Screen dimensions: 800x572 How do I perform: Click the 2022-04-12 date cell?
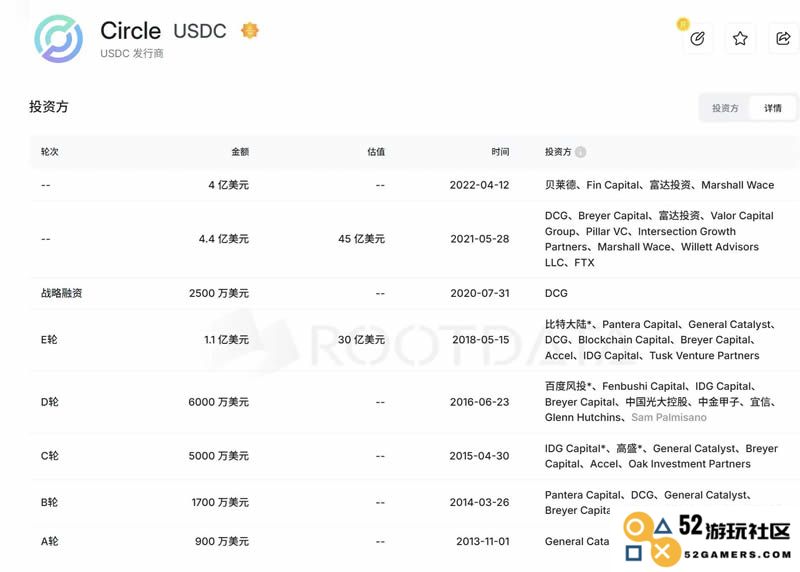(x=479, y=185)
